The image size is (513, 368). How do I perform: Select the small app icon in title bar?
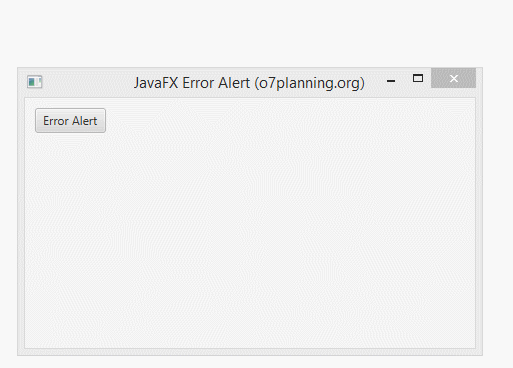35,82
